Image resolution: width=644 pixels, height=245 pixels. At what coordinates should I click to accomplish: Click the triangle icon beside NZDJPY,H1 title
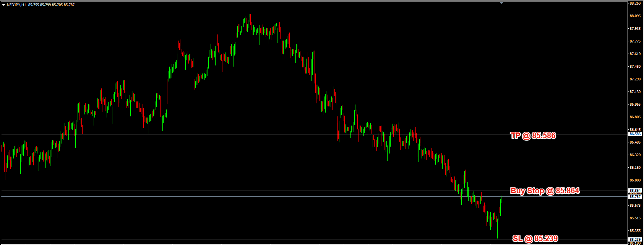3,5
